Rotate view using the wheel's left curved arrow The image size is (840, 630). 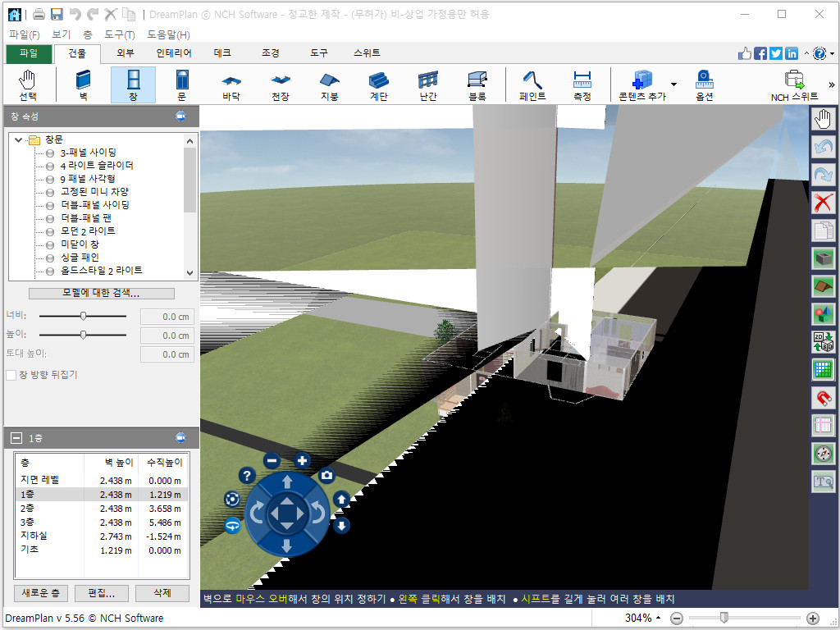click(x=257, y=514)
